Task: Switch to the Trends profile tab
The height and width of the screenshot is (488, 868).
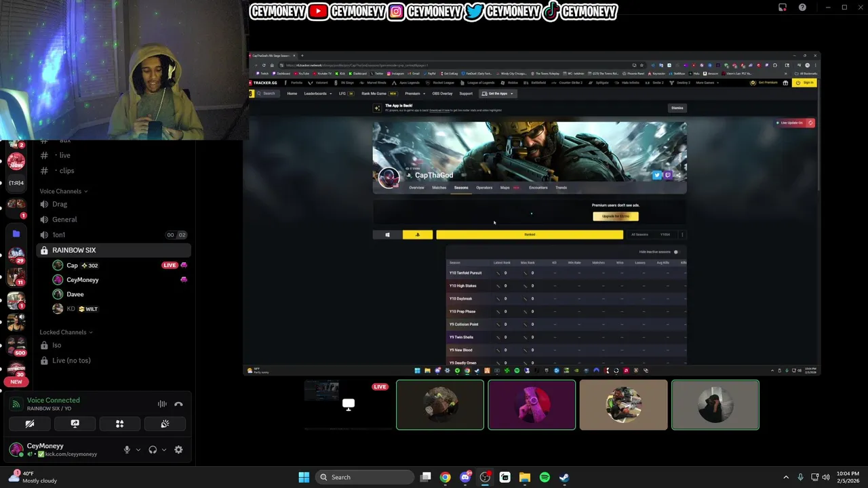Action: [561, 188]
